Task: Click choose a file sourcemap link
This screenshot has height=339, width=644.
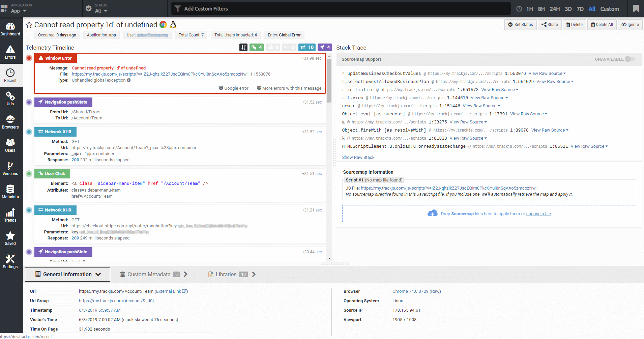Action: (538, 214)
